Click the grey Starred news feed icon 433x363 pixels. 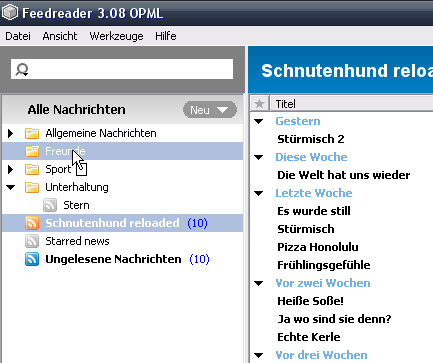pos(32,241)
